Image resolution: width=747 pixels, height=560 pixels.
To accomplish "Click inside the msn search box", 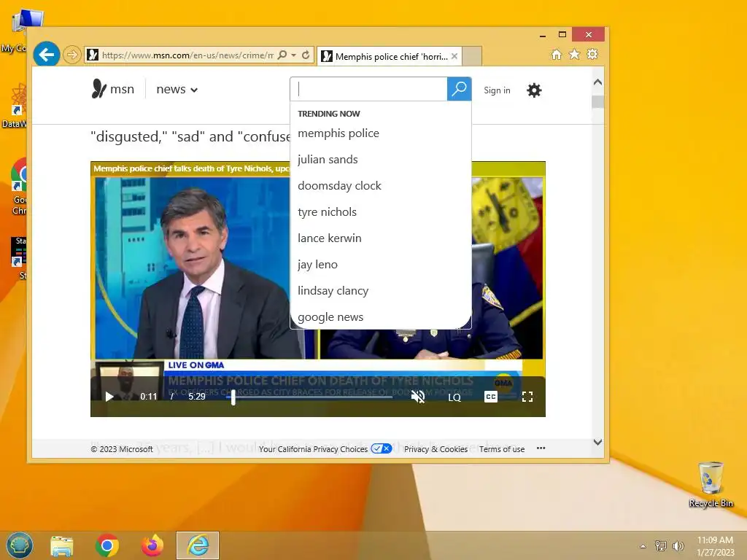I will [368, 89].
